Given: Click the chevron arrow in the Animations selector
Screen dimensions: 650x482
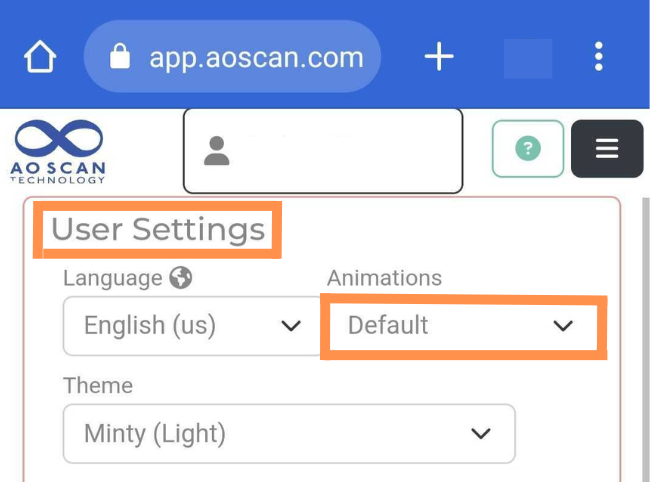Looking at the screenshot, I should point(563,326).
